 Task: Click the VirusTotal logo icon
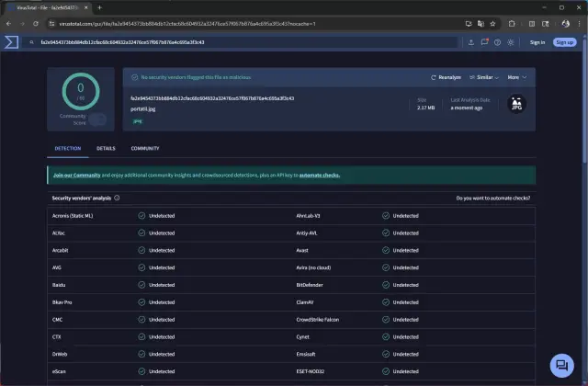(x=11, y=42)
